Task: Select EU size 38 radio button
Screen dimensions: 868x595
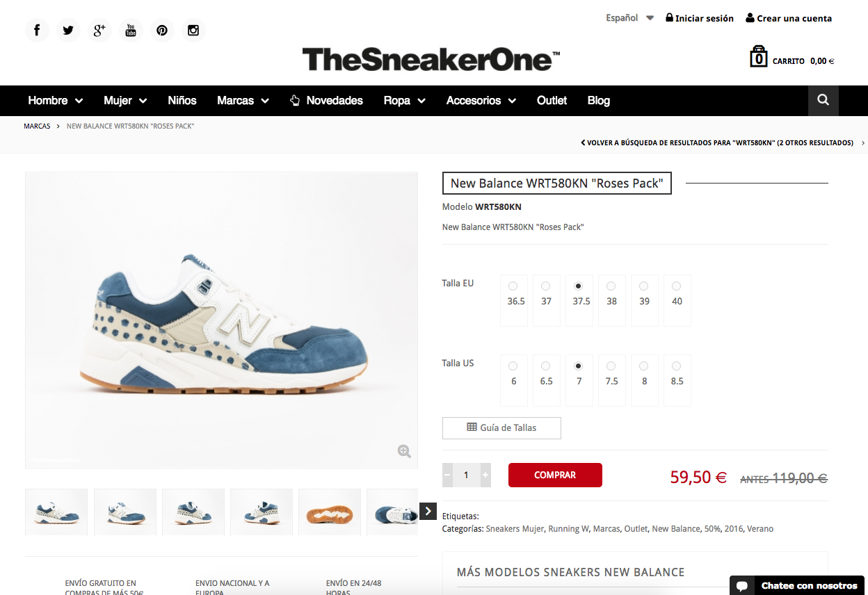Action: pos(611,286)
